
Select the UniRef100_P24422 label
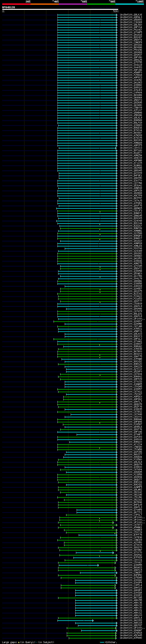click(x=131, y=296)
